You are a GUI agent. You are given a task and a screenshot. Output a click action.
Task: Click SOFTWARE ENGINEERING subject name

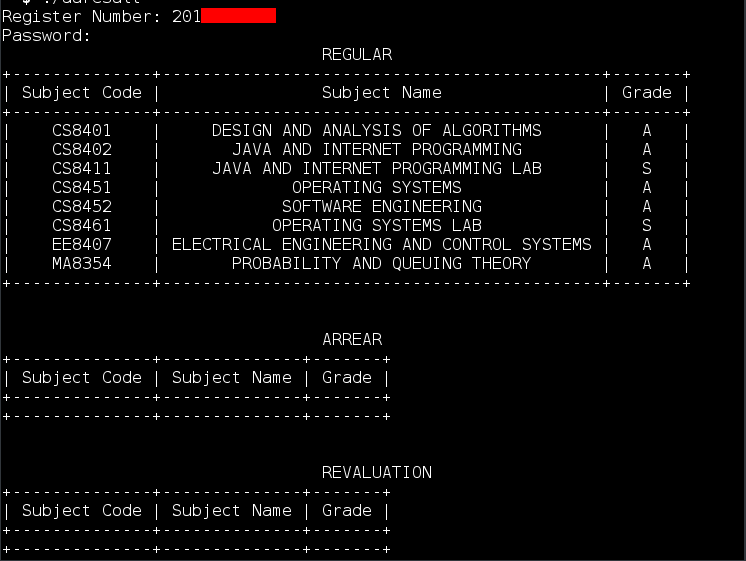click(382, 207)
